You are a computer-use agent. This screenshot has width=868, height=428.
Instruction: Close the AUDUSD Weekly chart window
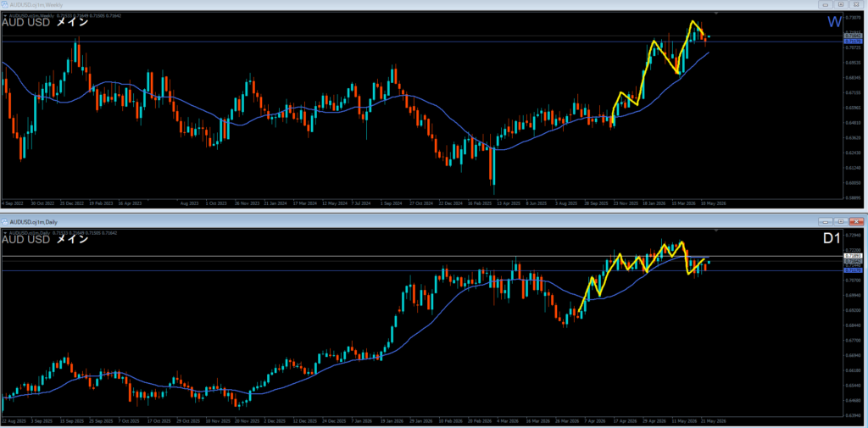[x=856, y=4]
